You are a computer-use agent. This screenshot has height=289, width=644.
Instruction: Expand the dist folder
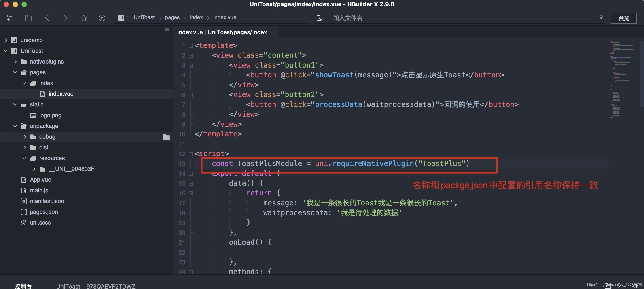pyautogui.click(x=25, y=147)
